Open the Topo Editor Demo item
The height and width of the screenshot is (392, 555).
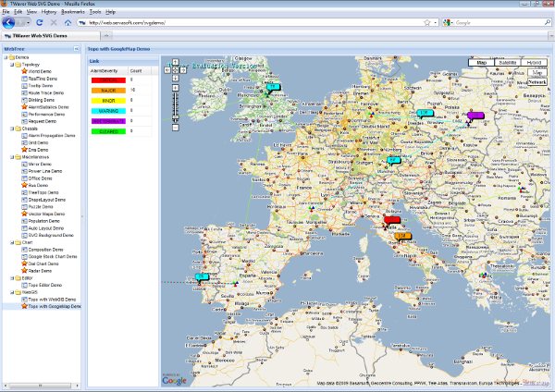point(45,285)
